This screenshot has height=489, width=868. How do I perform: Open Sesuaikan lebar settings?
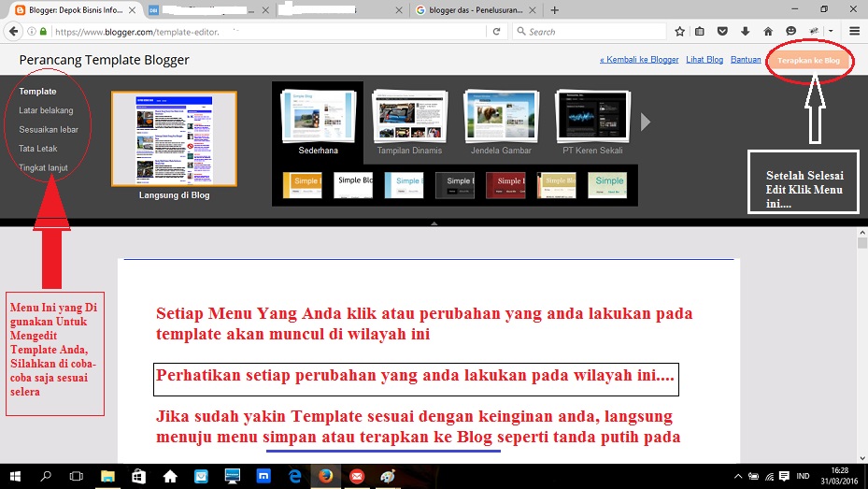pyautogui.click(x=49, y=130)
